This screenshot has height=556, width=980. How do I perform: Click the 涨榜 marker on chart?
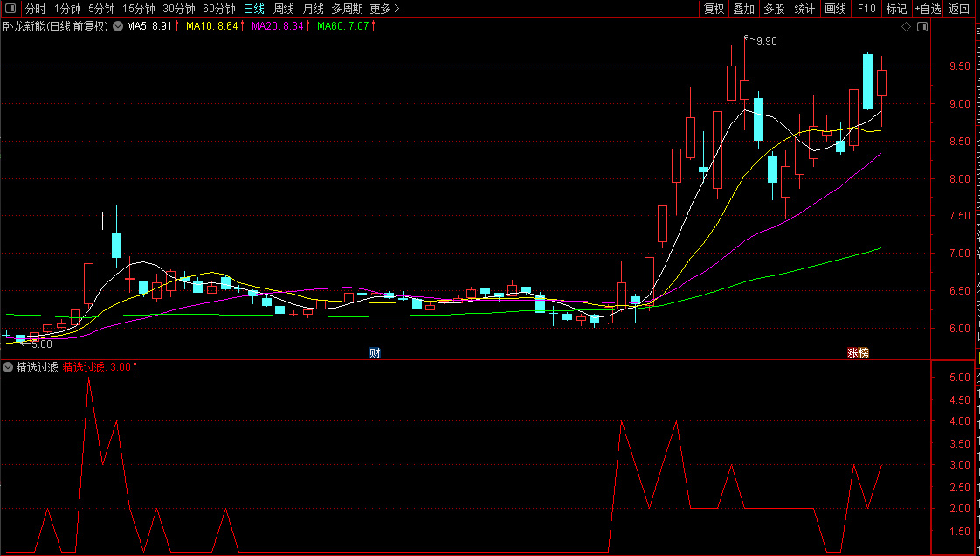(858, 352)
